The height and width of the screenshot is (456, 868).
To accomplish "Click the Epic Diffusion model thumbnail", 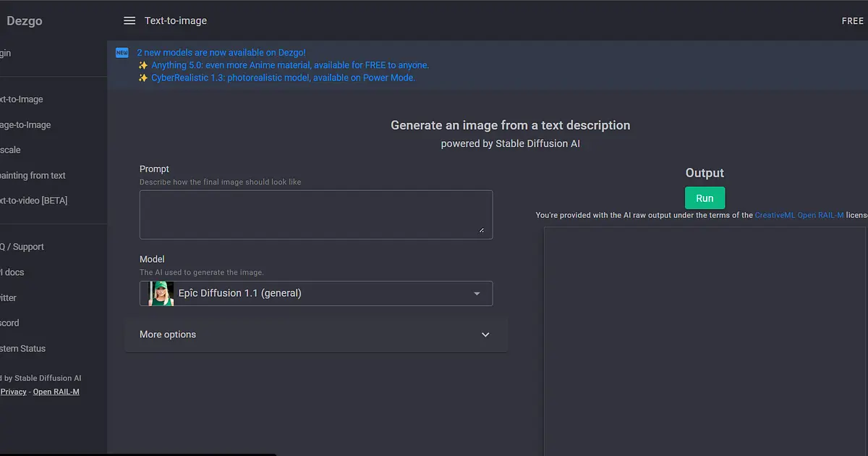I will pyautogui.click(x=161, y=293).
